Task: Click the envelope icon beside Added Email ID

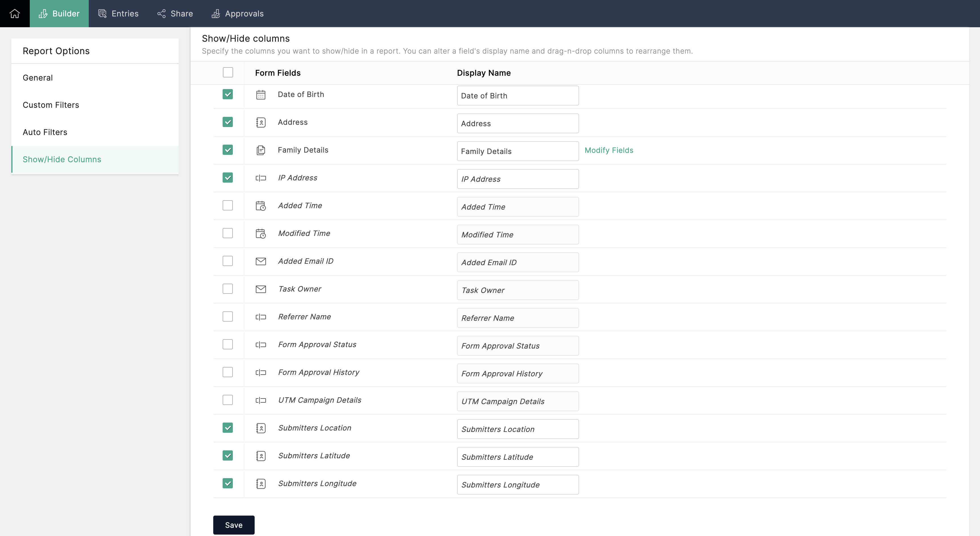Action: pos(261,261)
